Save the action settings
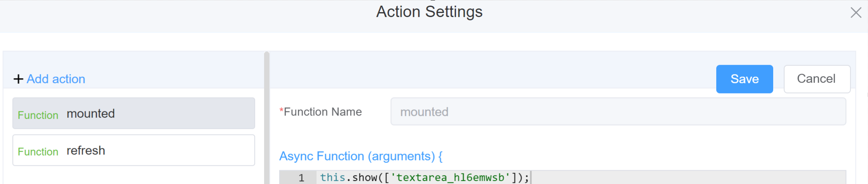The image size is (868, 184). pos(744,79)
